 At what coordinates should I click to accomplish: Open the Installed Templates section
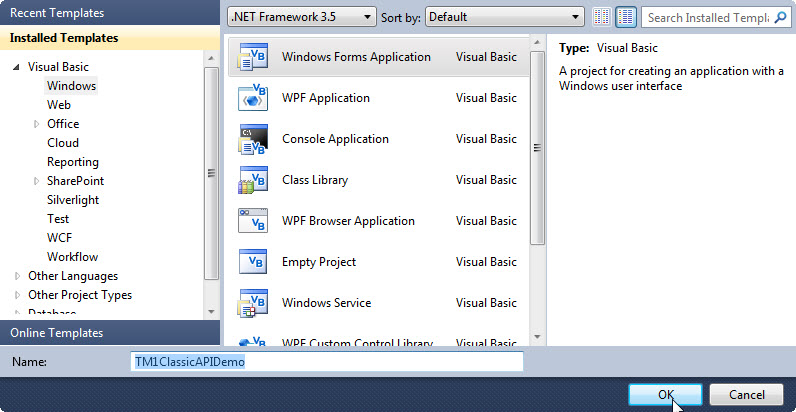point(110,38)
